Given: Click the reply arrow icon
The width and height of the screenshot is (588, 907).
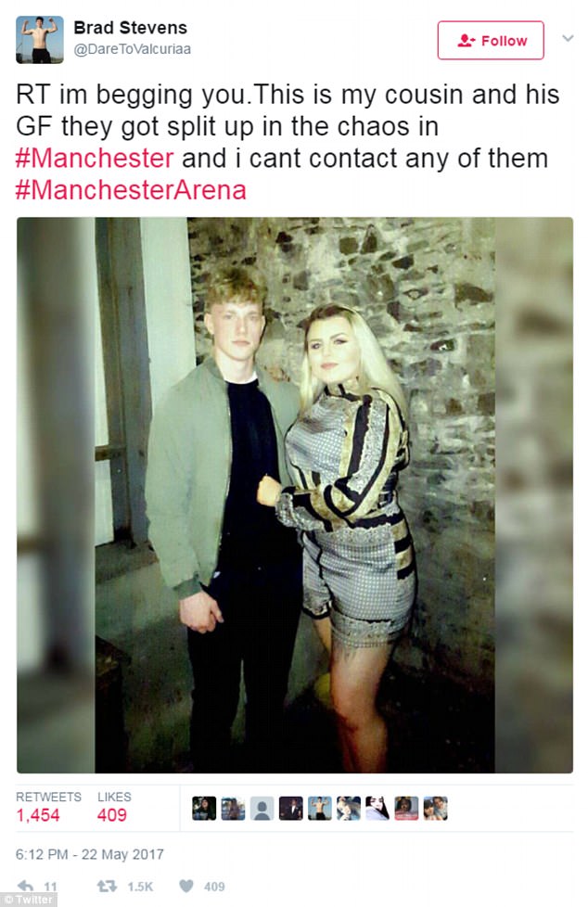Looking at the screenshot, I should [x=25, y=886].
